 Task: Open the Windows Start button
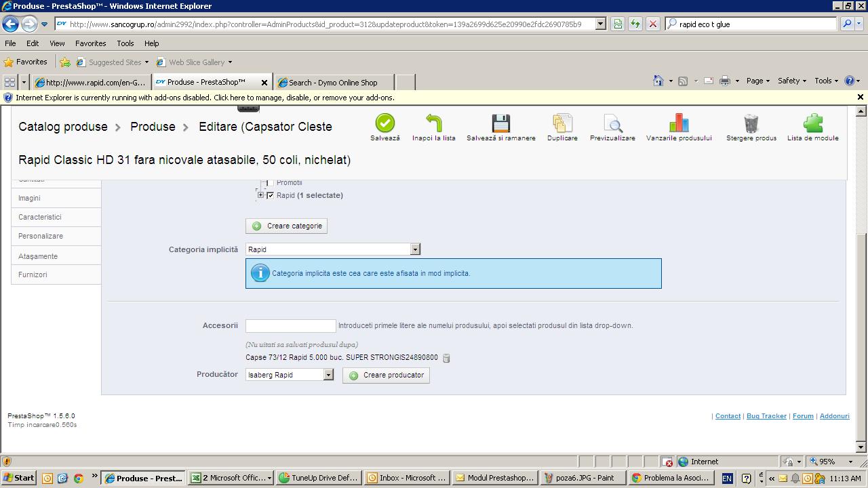pyautogui.click(x=19, y=478)
